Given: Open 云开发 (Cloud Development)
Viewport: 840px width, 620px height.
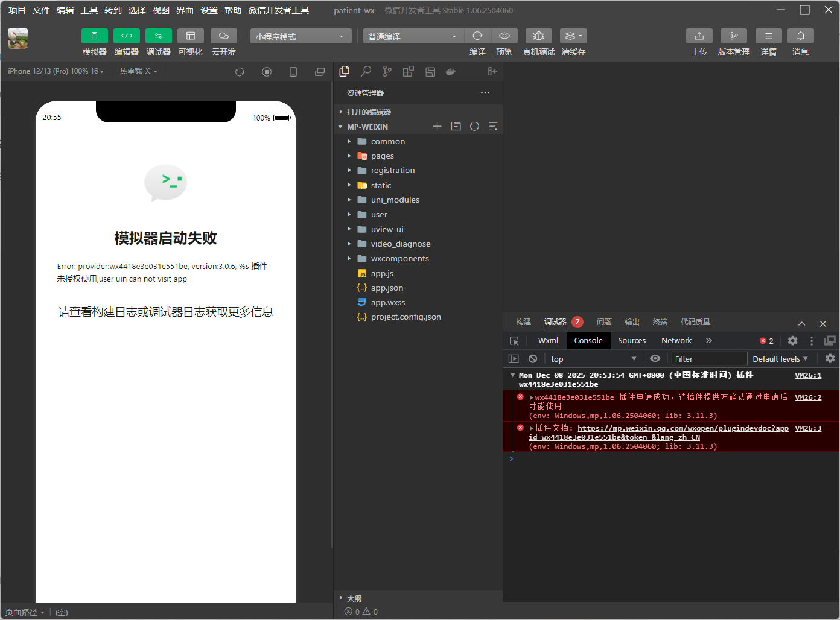Looking at the screenshot, I should point(223,42).
